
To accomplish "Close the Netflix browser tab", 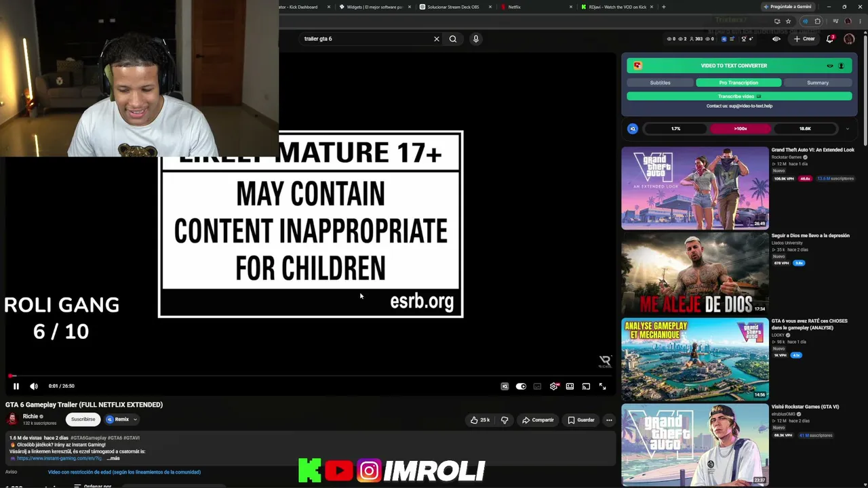I will [x=571, y=7].
